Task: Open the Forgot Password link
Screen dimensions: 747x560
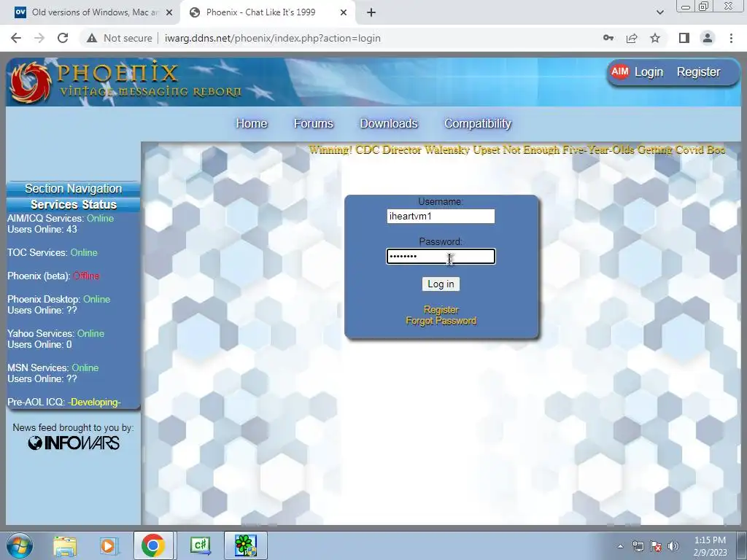Action: [441, 321]
